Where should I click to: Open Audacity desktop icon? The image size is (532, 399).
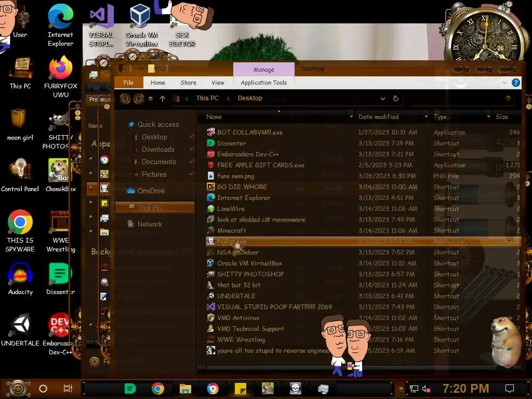(20, 279)
